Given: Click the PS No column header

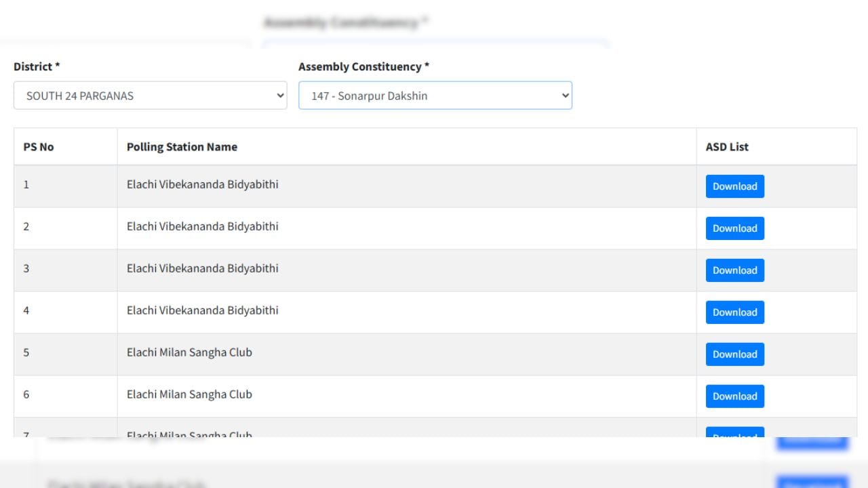Looking at the screenshot, I should (x=39, y=146).
